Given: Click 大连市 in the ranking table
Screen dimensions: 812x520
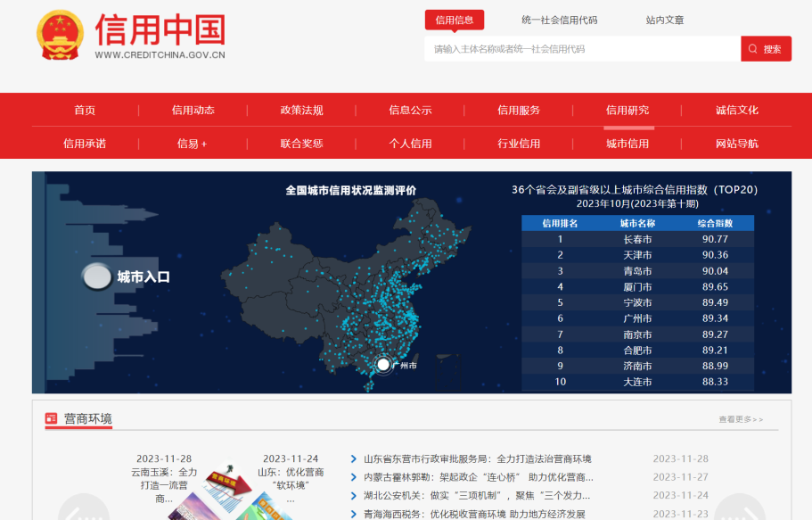Looking at the screenshot, I should [637, 382].
